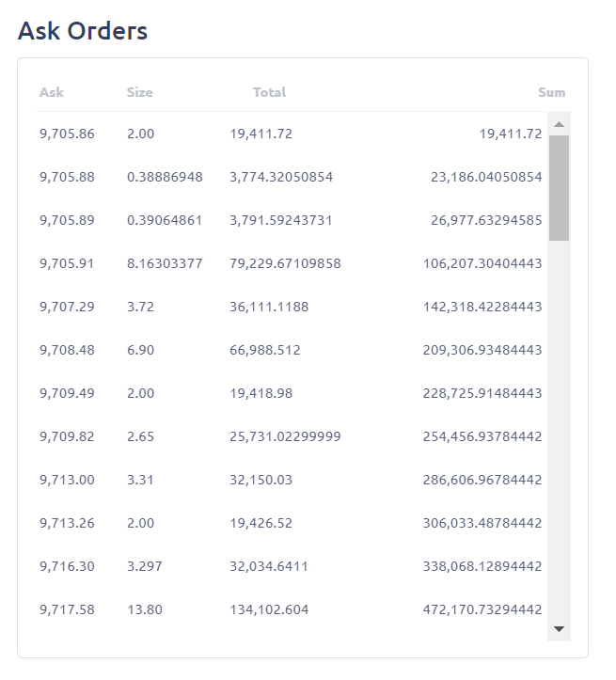Select the 9,709.82 ask price
This screenshot has width=616, height=680.
[67, 436]
